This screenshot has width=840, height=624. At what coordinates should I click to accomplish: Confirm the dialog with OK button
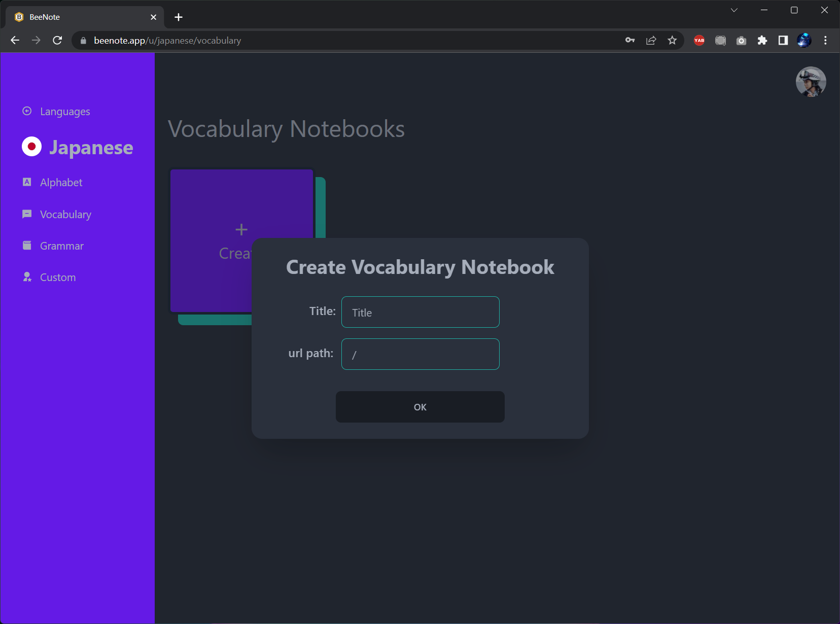420,407
